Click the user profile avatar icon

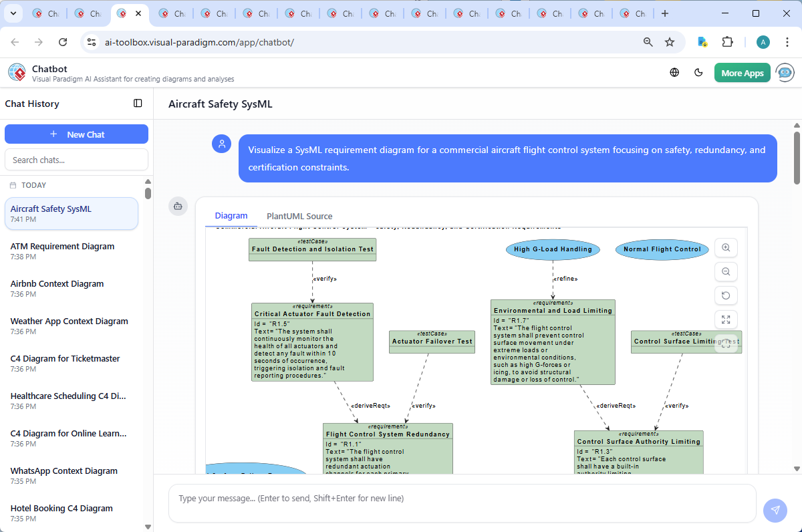pos(763,41)
